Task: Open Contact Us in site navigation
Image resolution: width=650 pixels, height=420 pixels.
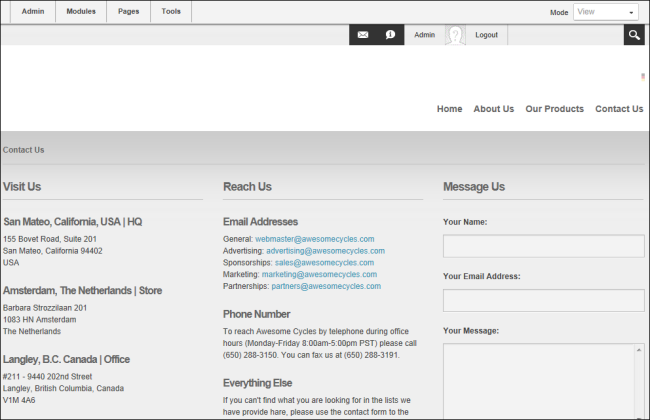Action: coord(619,109)
